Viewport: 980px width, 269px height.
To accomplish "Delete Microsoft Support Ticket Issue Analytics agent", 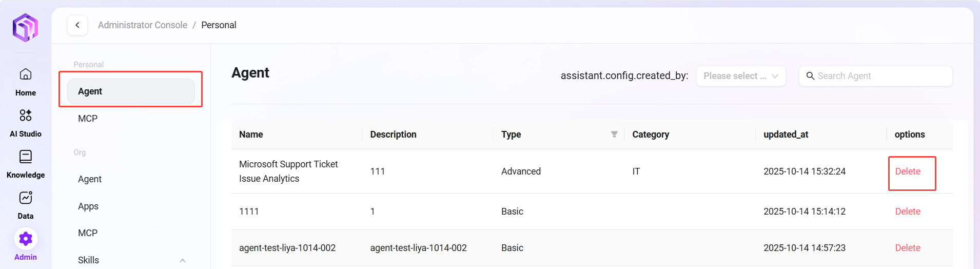I will [907, 171].
